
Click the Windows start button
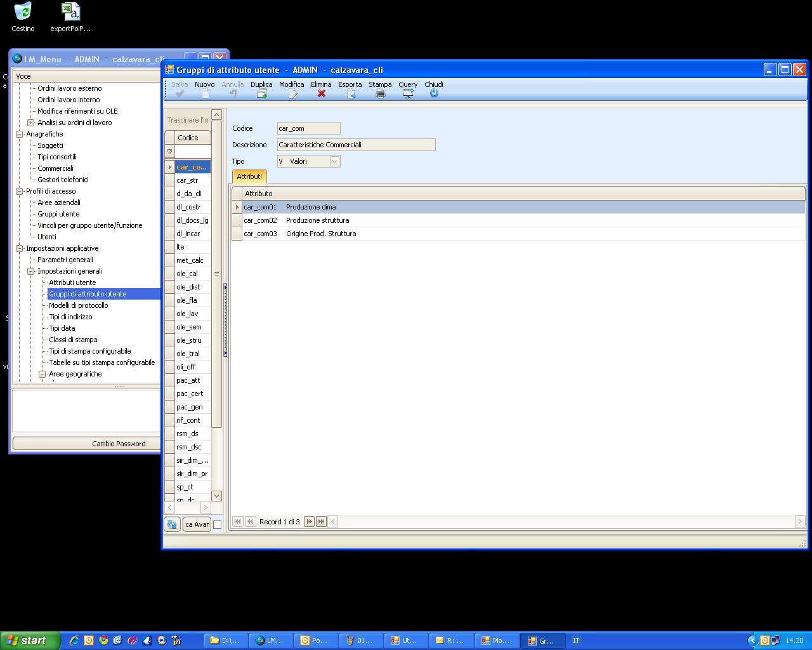[30, 640]
